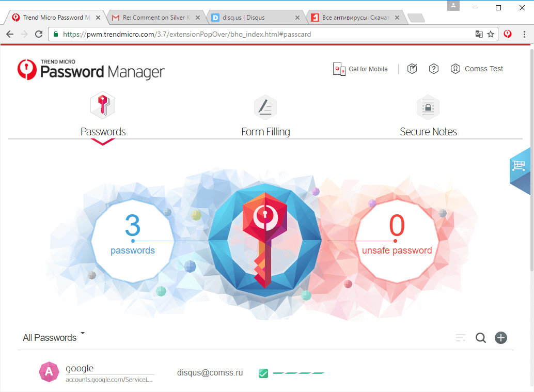534x392 pixels.
Task: Open the feedback note icon in header
Action: [x=412, y=69]
